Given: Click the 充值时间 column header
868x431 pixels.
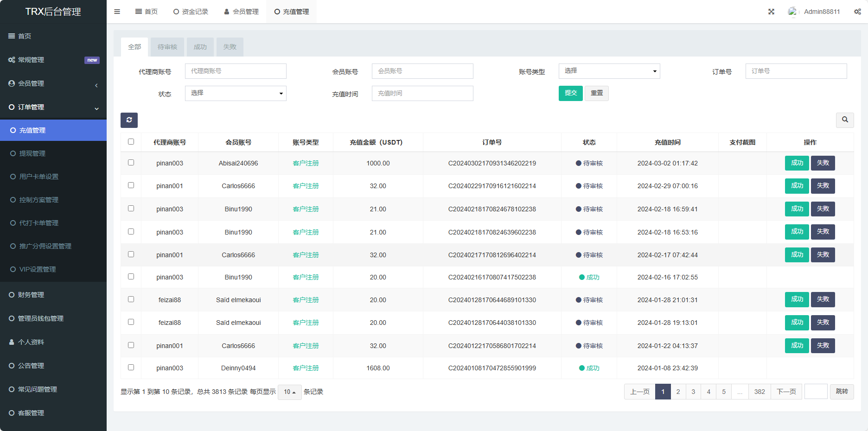Looking at the screenshot, I should (x=668, y=142).
